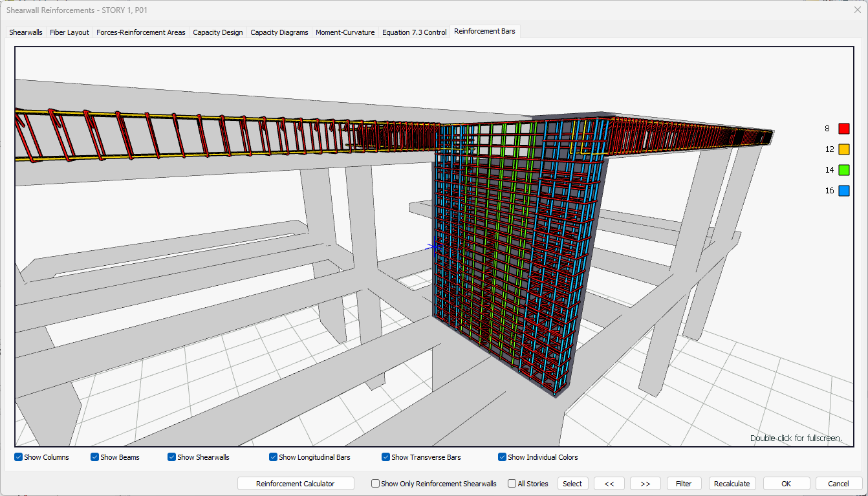Click the green swatch for diameter 14

click(843, 170)
